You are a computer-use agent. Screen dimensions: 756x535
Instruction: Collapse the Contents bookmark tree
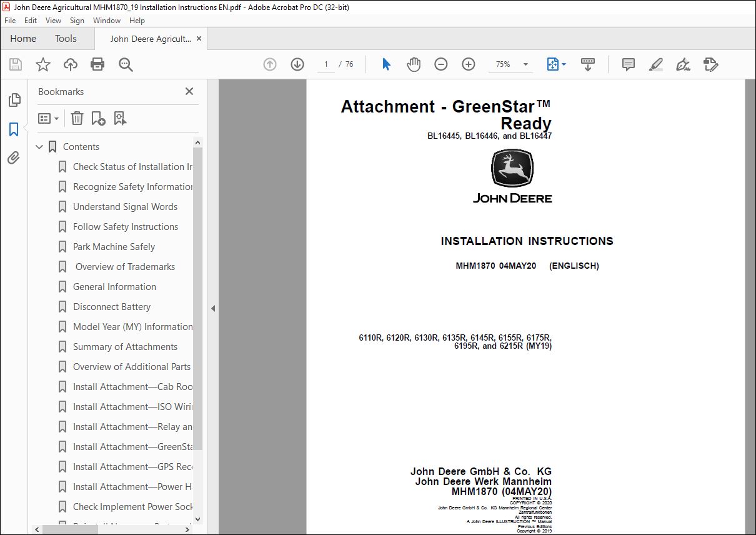pyautogui.click(x=40, y=147)
